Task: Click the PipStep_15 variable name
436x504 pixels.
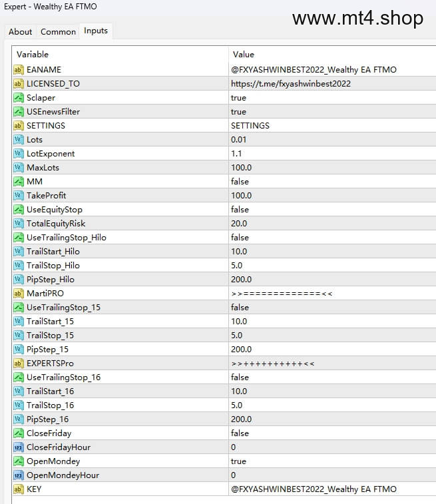Action: 47,350
